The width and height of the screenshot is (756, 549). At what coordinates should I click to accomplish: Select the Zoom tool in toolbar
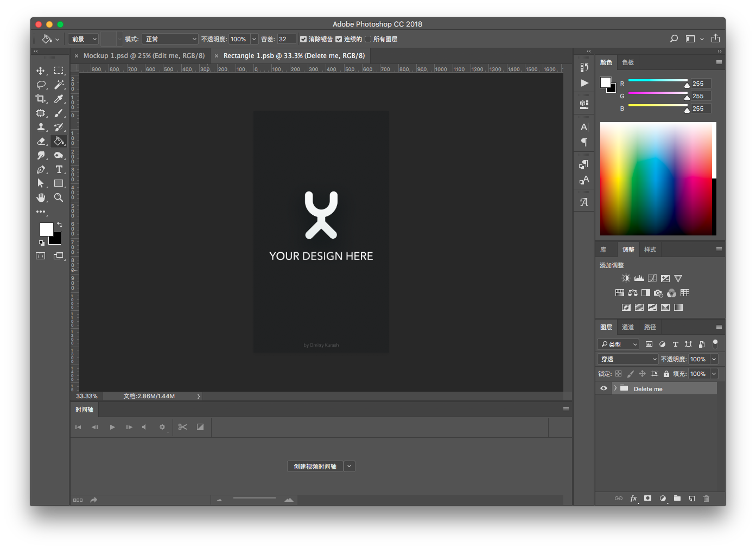[59, 197]
